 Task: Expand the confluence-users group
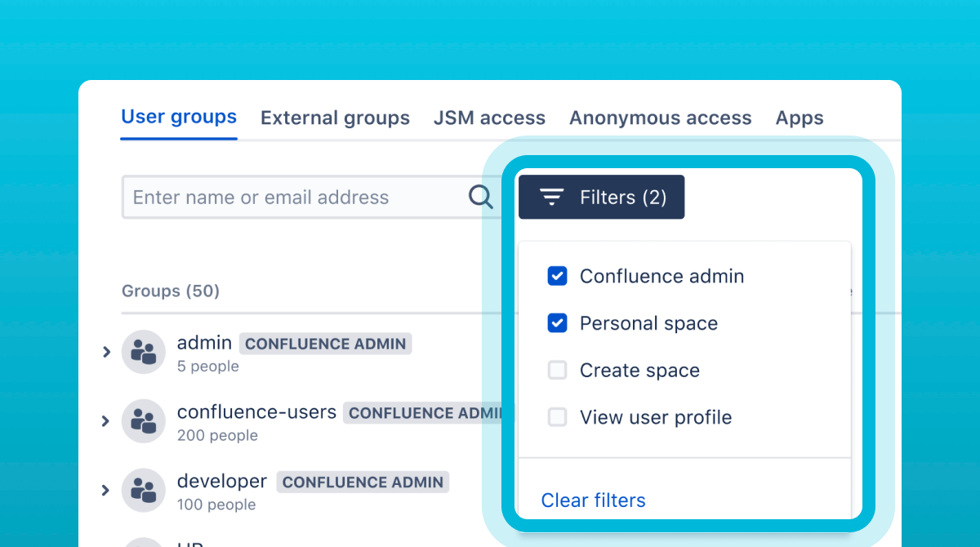pos(106,420)
